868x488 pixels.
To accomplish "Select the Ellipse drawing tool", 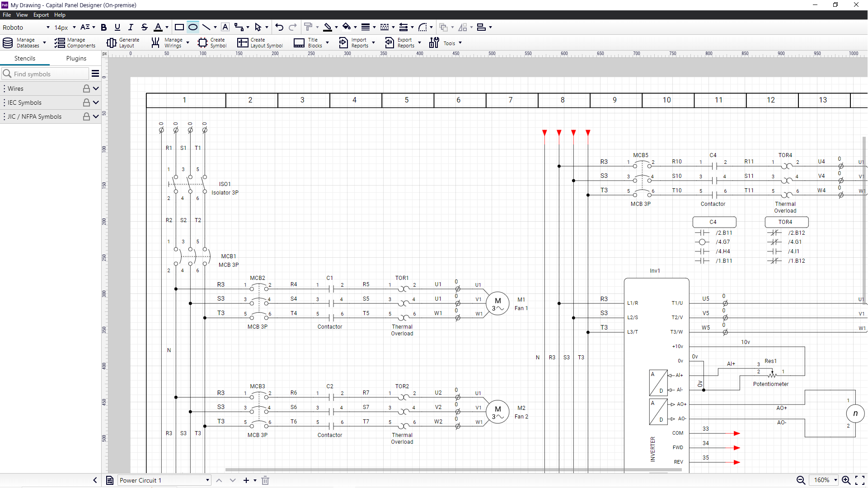I will (x=192, y=27).
